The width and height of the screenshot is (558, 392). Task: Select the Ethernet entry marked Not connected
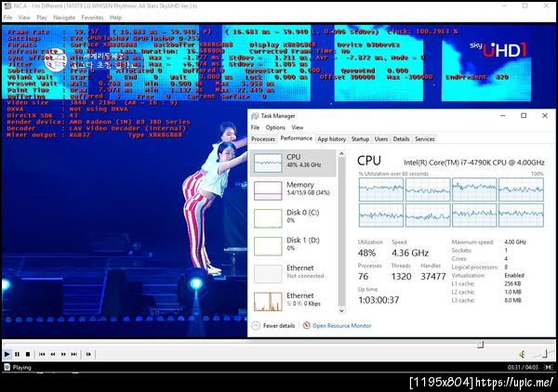point(293,273)
